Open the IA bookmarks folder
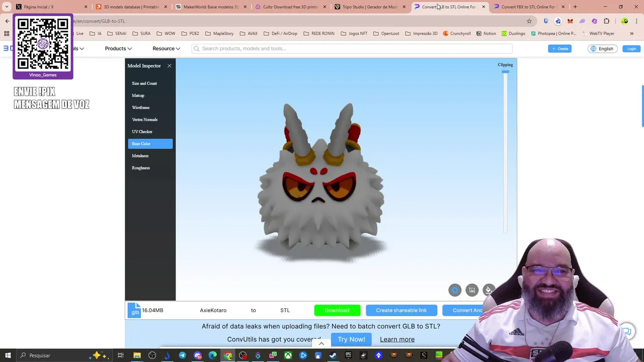This screenshot has width=644, height=362. click(x=95, y=34)
